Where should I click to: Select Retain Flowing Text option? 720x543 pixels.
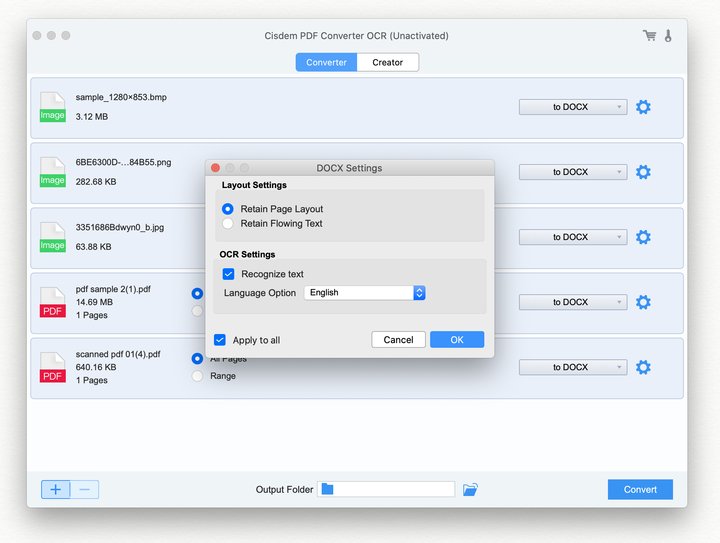click(228, 224)
